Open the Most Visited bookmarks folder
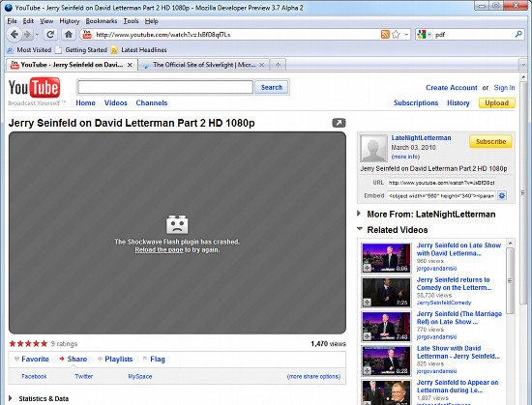 pos(29,50)
